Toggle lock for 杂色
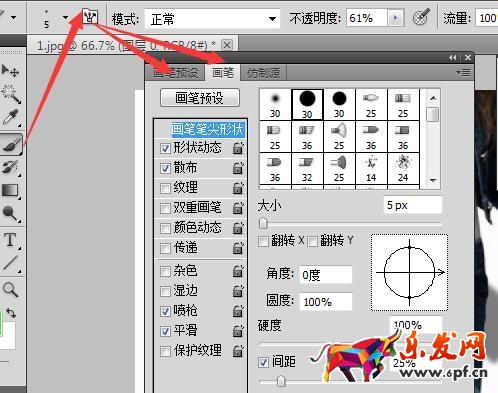 (238, 271)
